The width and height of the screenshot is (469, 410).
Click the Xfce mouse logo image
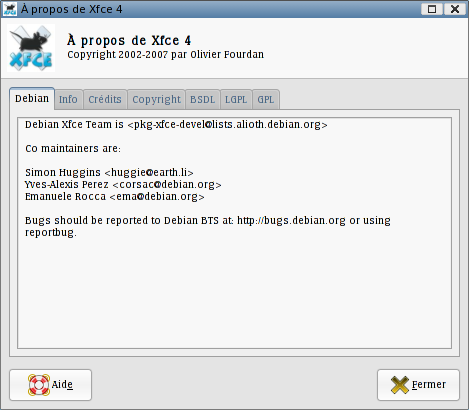coord(31,48)
